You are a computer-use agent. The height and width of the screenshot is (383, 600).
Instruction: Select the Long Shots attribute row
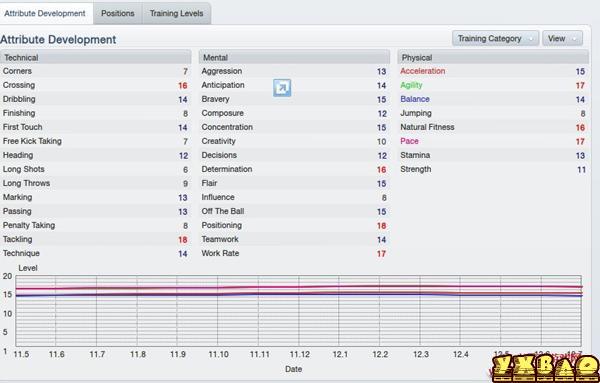click(x=96, y=169)
